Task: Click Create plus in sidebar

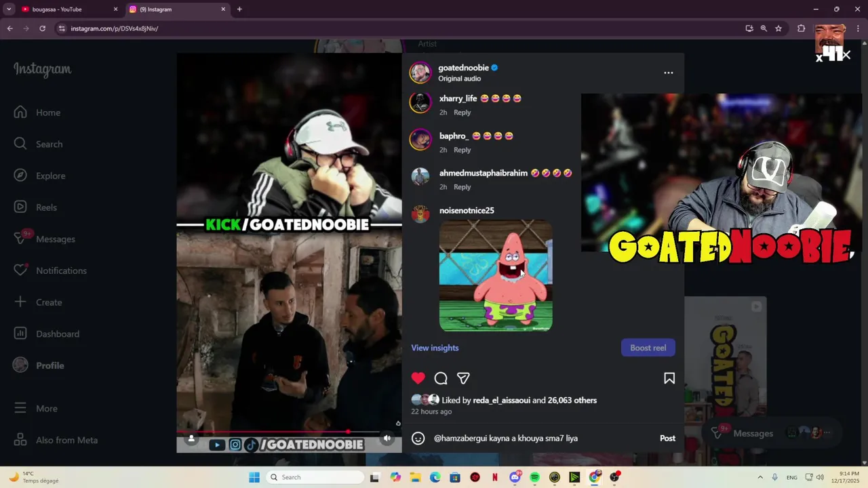Action: 38,302
